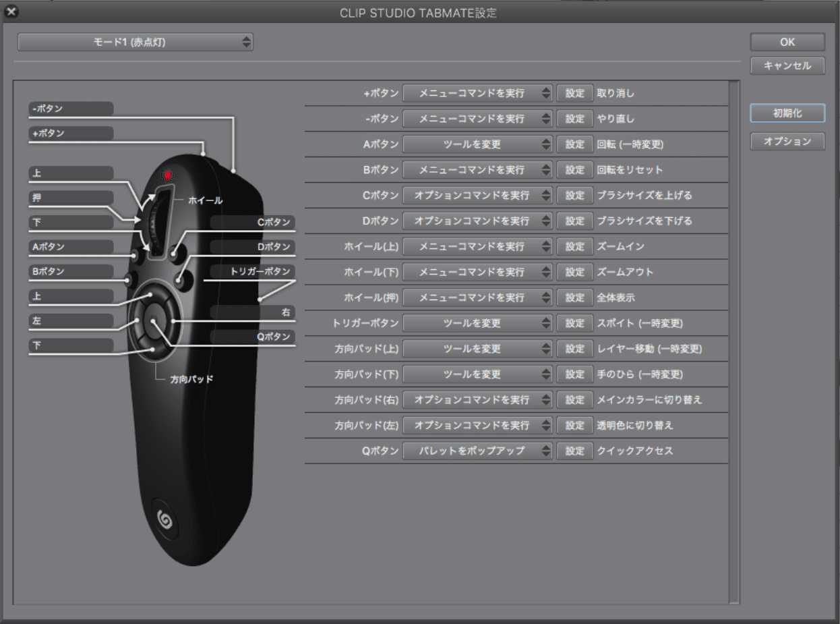Viewport: 840px width, 624px height.
Task: Click 設定 button for 方向パッド(下) row
Action: coord(574,374)
